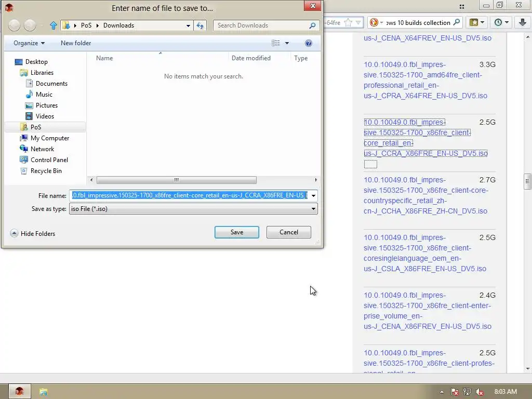Image resolution: width=532 pixels, height=399 pixels.
Task: Bookmark page with the star icon
Action: click(348, 22)
